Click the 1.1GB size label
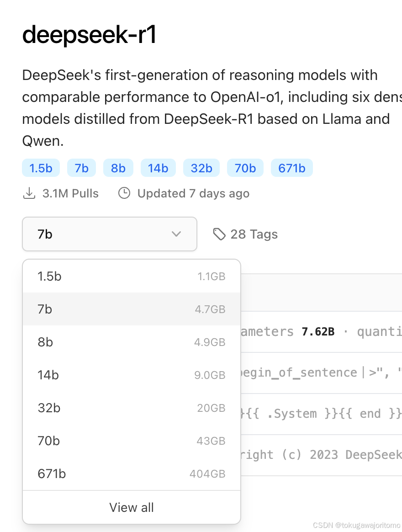This screenshot has height=532, width=402. [x=212, y=277]
